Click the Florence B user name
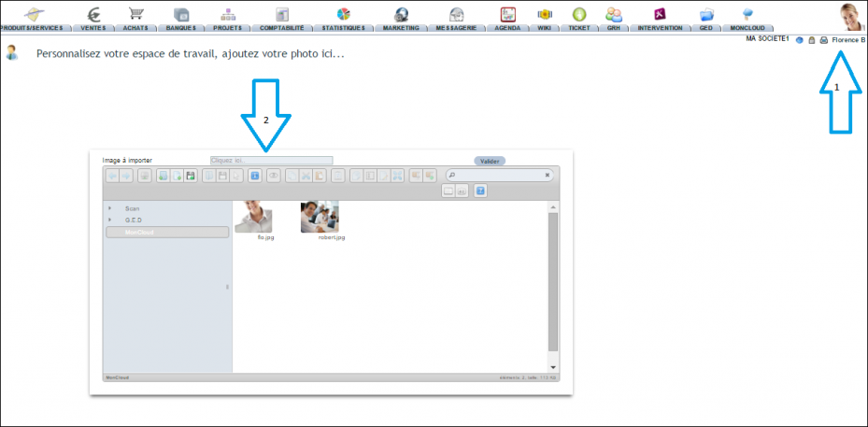The width and height of the screenshot is (868, 427). [x=848, y=40]
